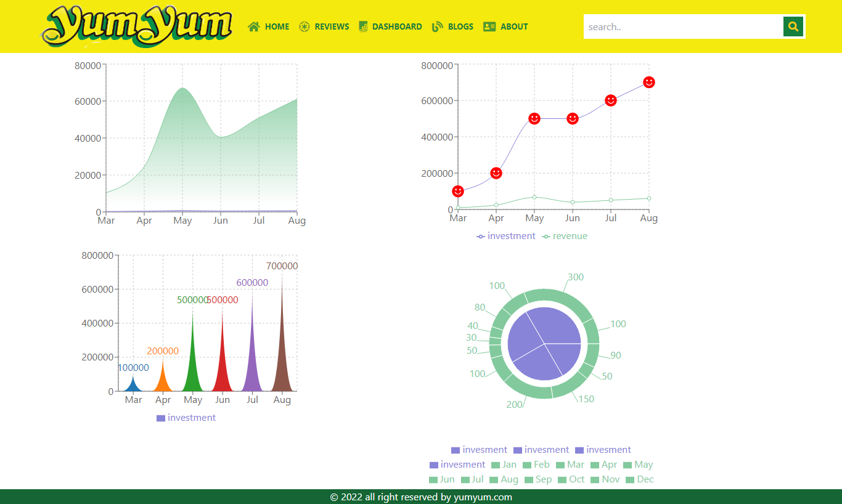Click the smiley marker above Aug
Viewport: 842px width, 504px height.
click(x=649, y=82)
